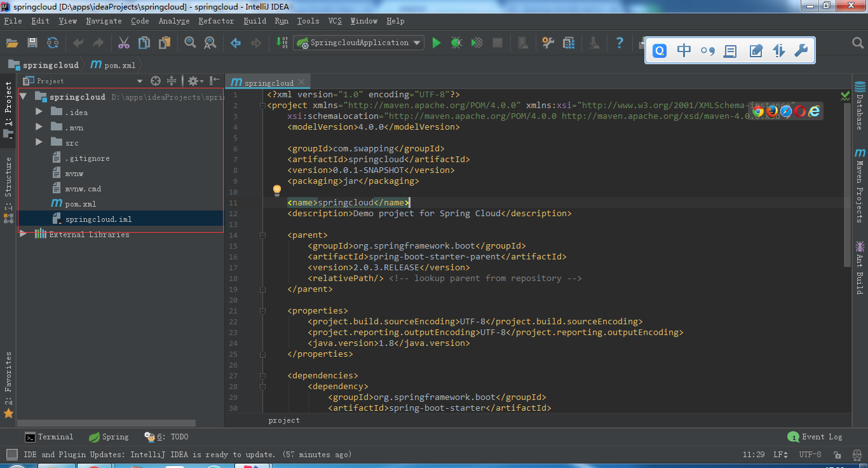The image size is (868, 468).
Task: Click the Find magnifier icon
Action: tap(190, 43)
